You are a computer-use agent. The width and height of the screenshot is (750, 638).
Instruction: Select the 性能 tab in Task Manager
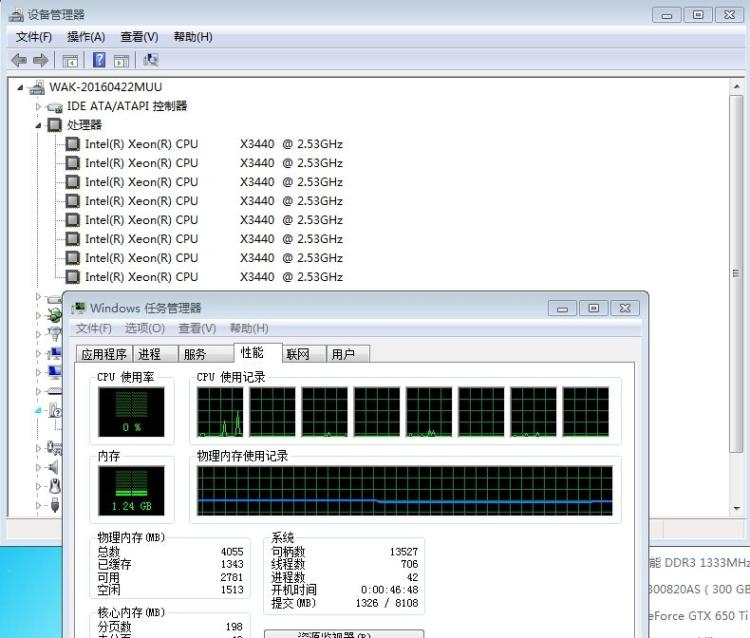[258, 353]
